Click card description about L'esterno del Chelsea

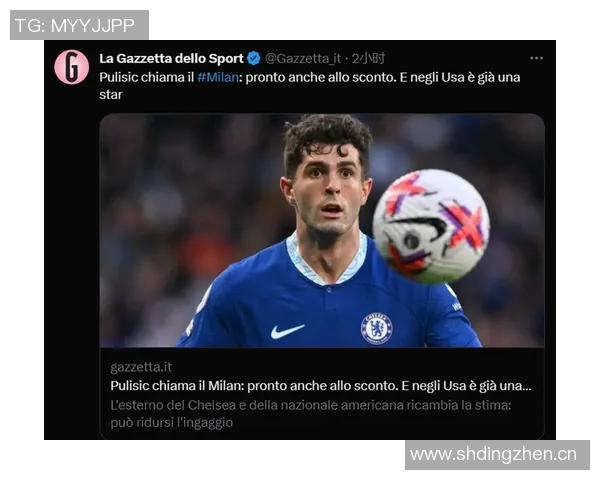click(x=311, y=405)
